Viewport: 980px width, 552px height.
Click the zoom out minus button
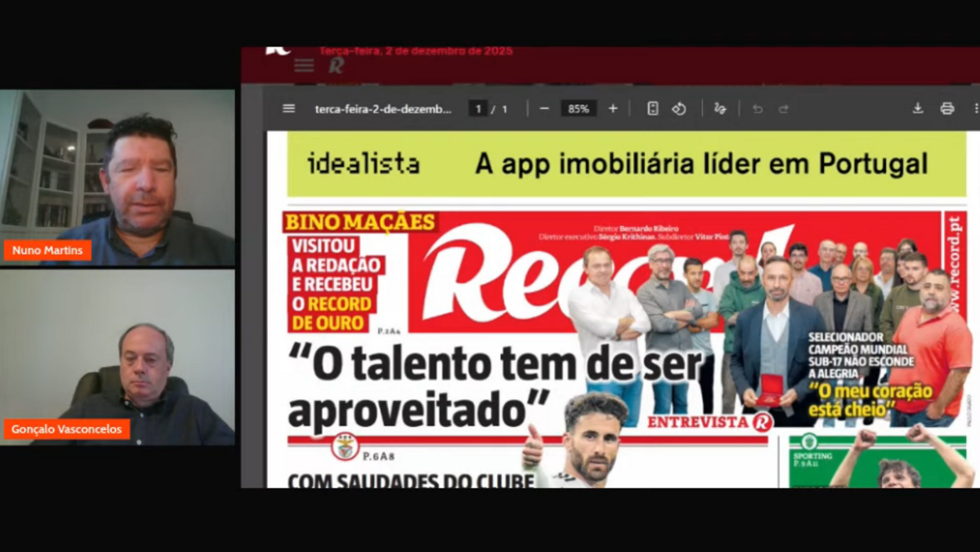544,109
